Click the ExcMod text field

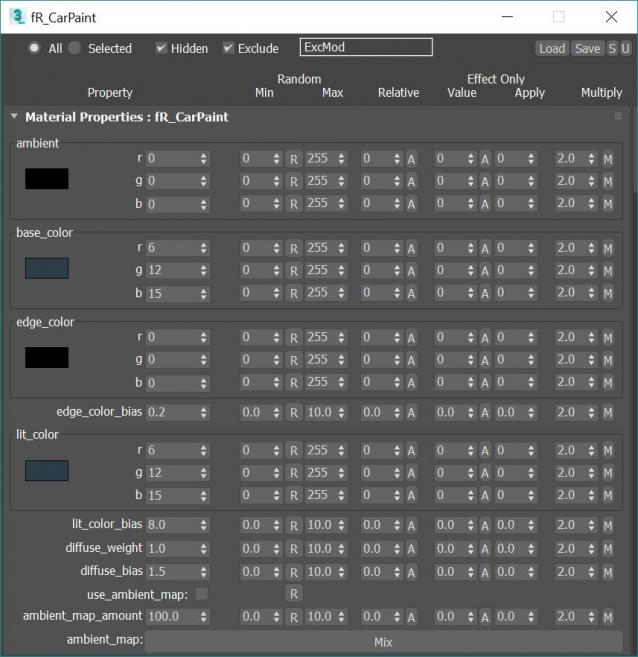(365, 48)
